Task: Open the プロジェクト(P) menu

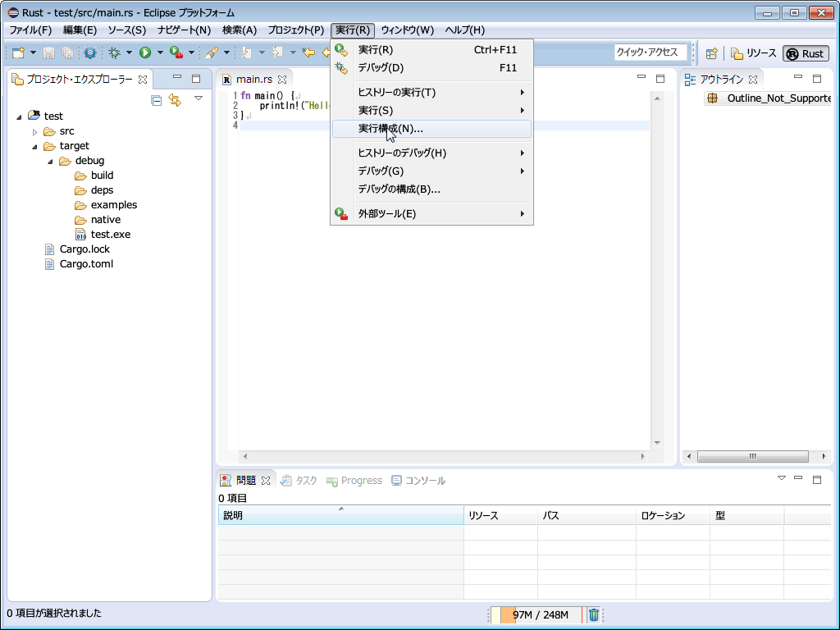Action: (x=295, y=30)
